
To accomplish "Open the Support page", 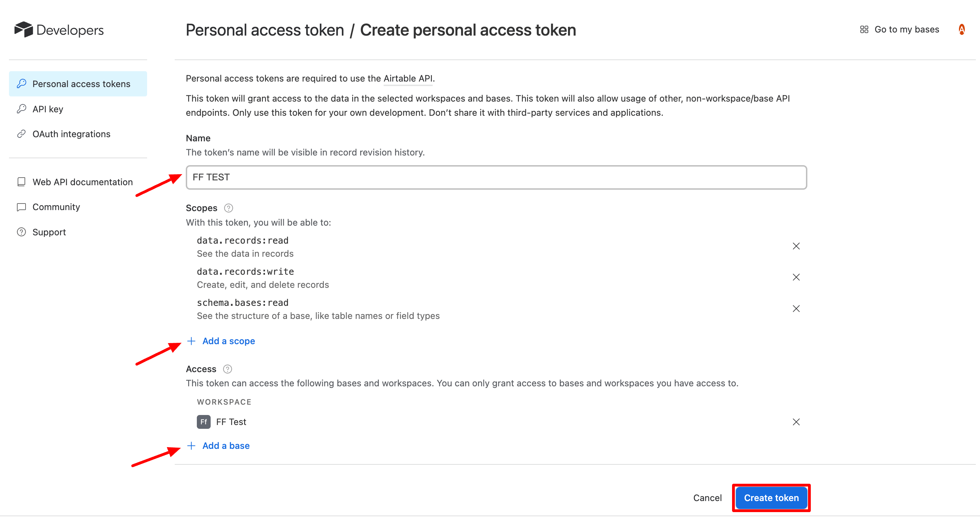I will pyautogui.click(x=49, y=232).
